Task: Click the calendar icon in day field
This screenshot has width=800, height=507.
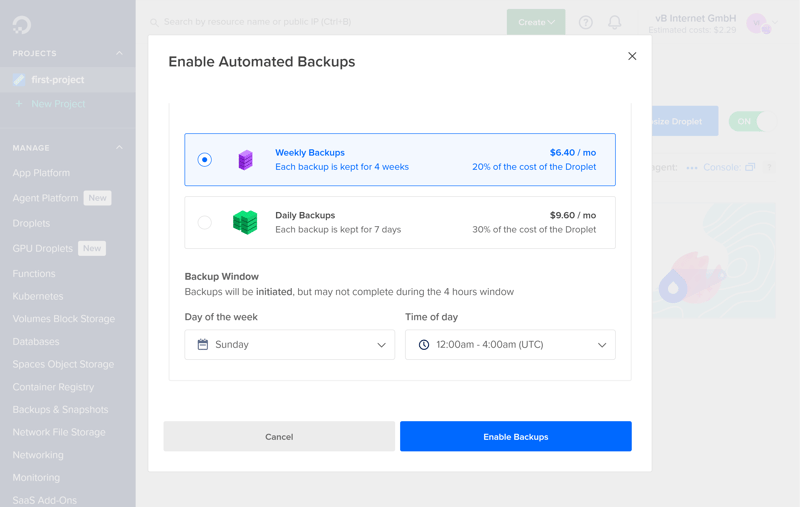Action: [x=203, y=345]
